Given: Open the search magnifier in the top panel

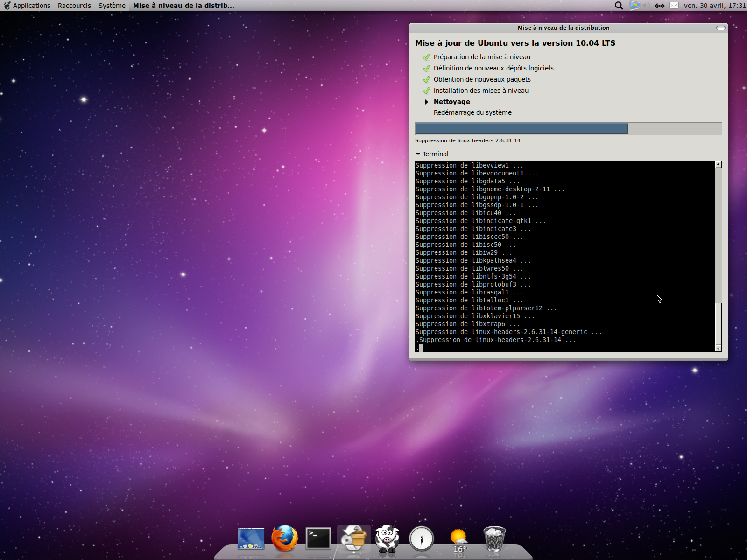Looking at the screenshot, I should 619,6.
